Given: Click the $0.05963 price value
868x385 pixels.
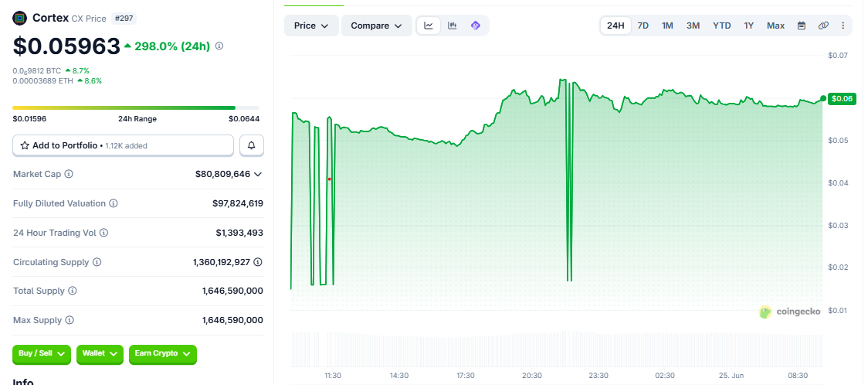Looking at the screenshot, I should coord(66,46).
